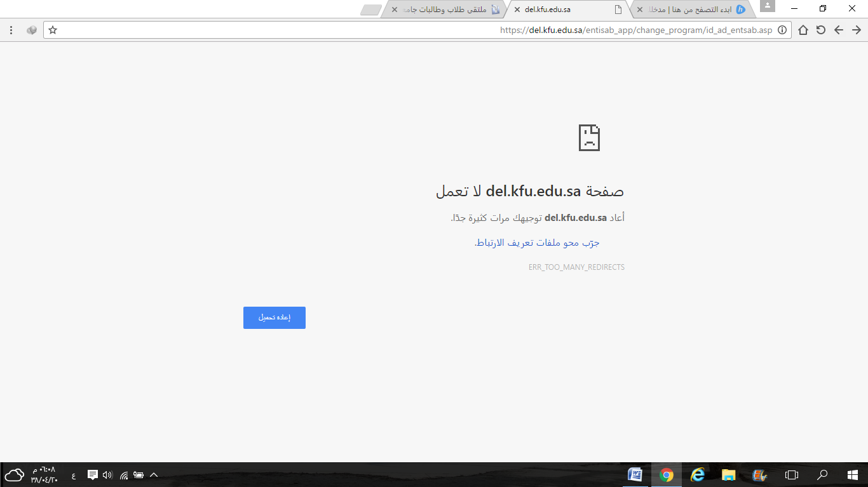Close the ملتقى طلاب وطالبات tab
Viewport: 868px width, 487px height.
point(394,10)
